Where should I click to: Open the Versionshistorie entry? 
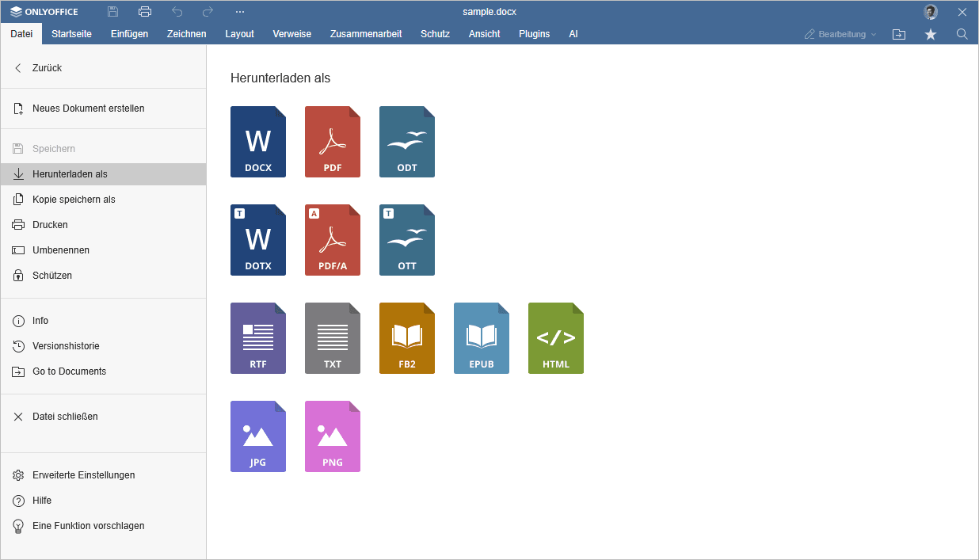(x=66, y=346)
